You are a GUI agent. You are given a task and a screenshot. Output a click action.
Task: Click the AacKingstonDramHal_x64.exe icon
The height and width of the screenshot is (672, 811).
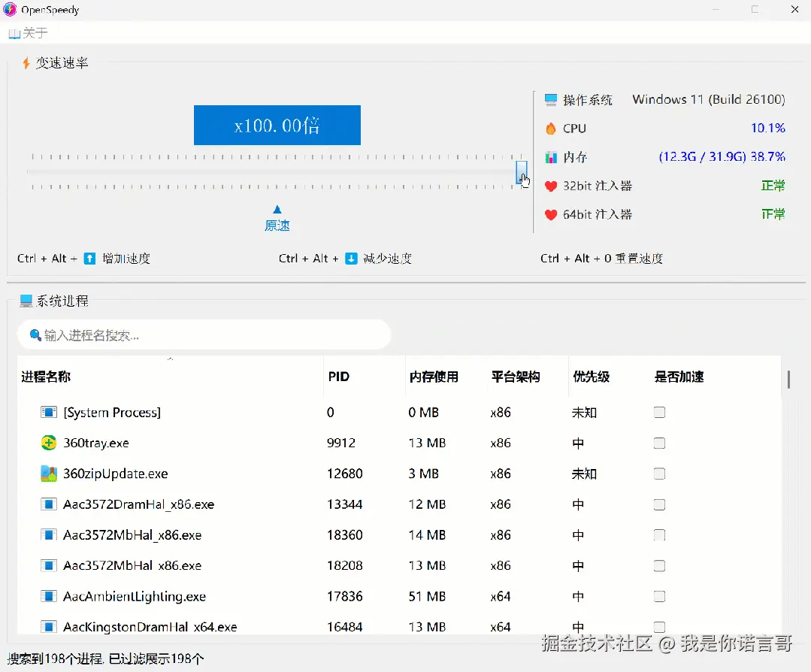pos(49,627)
